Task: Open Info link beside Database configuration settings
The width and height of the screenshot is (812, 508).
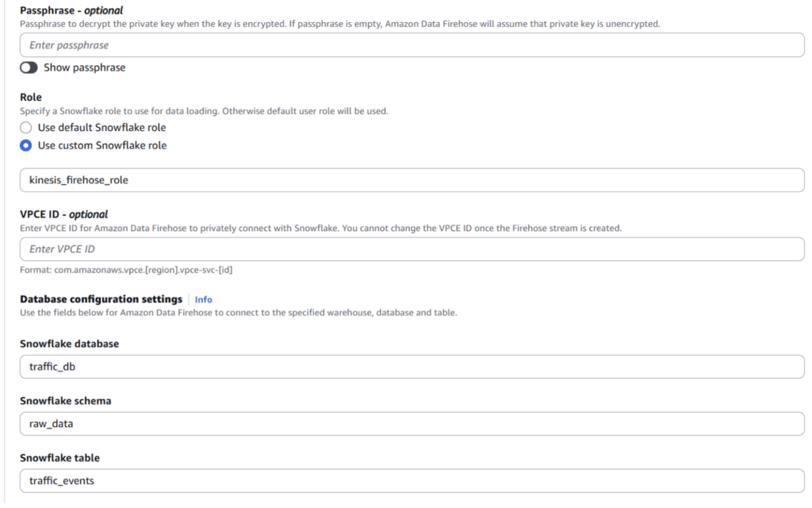Action: (203, 299)
